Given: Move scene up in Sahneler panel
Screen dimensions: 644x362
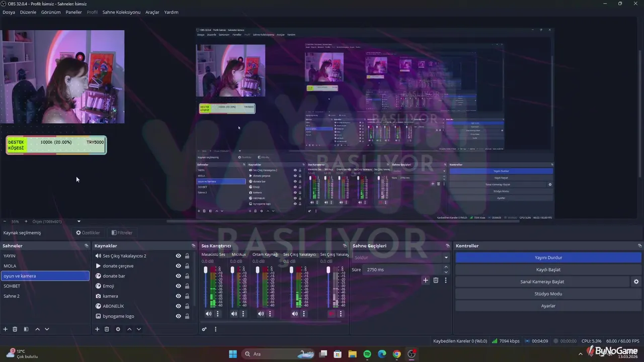Looking at the screenshot, I should [37, 329].
